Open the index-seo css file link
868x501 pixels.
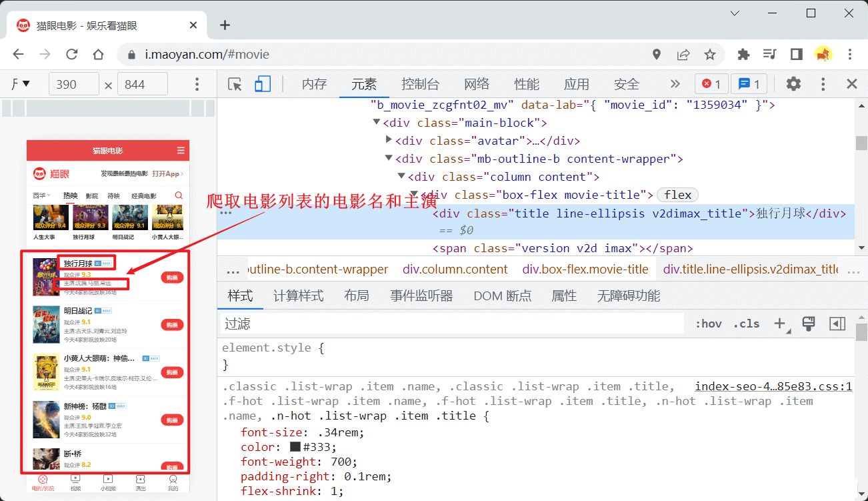coord(773,386)
